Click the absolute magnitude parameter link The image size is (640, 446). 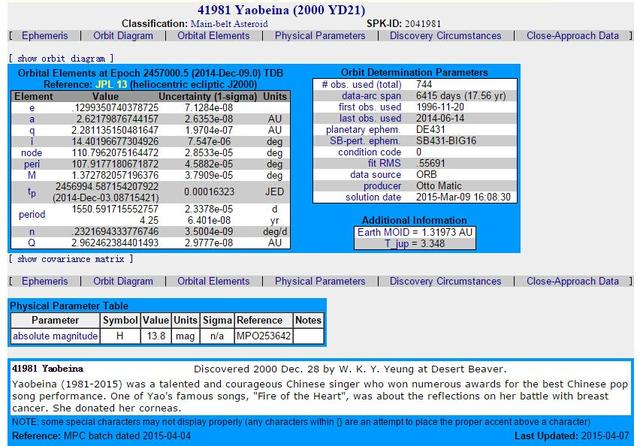click(x=54, y=336)
